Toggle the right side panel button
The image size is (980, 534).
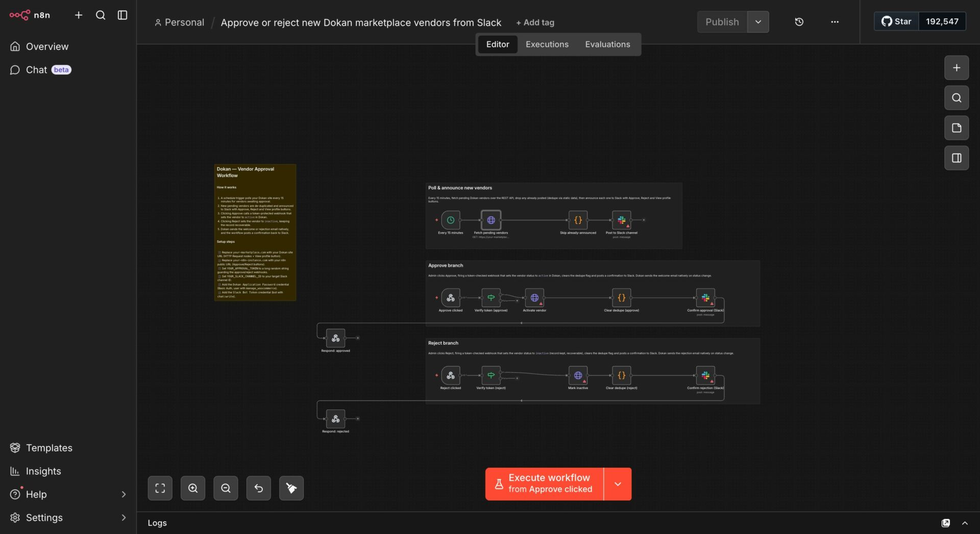click(x=957, y=158)
